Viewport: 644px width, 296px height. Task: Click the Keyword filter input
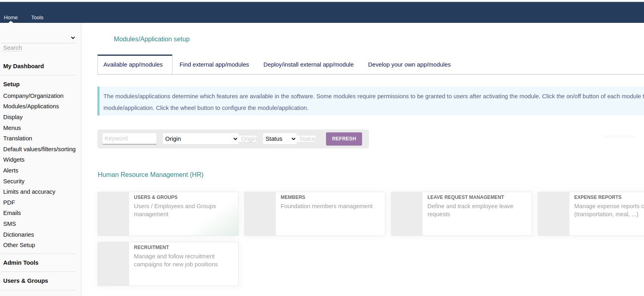coord(129,138)
